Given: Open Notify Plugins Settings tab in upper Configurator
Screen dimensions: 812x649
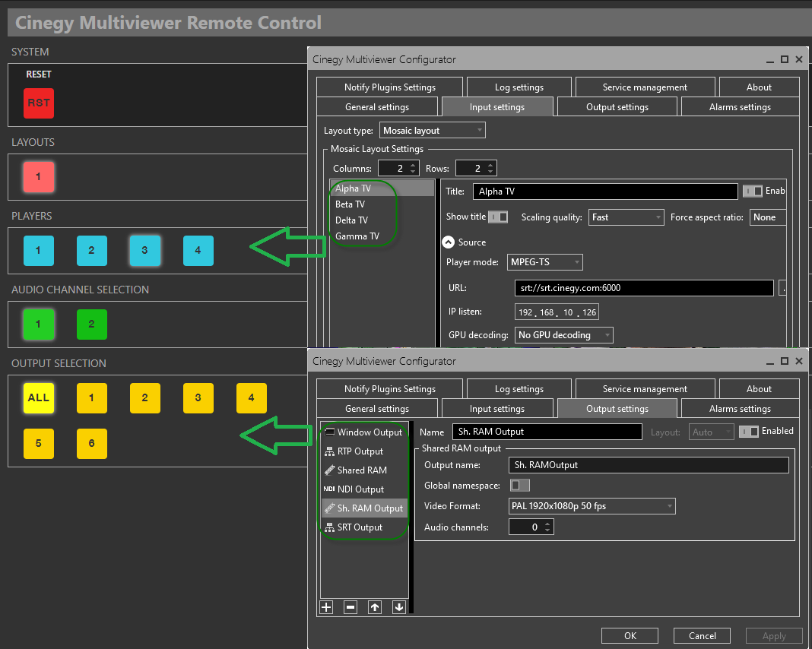Looking at the screenshot, I should pos(389,87).
